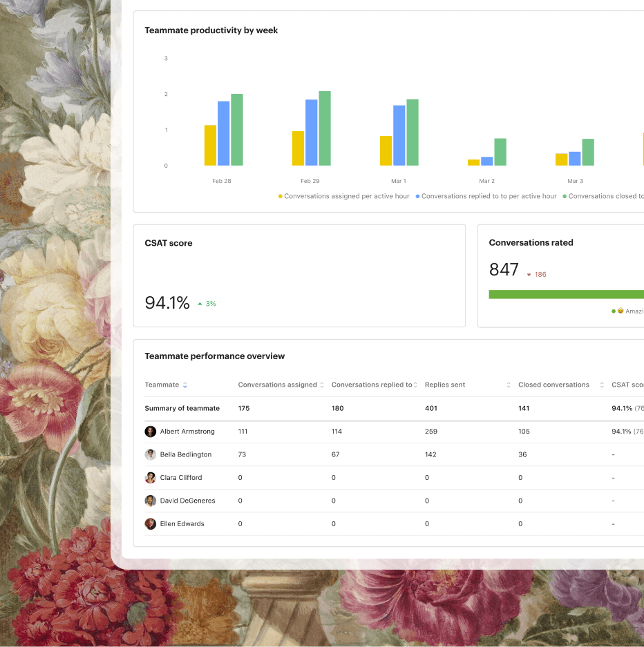This screenshot has height=647, width=644.
Task: Click the Mar 2 axis label
Action: click(x=486, y=181)
